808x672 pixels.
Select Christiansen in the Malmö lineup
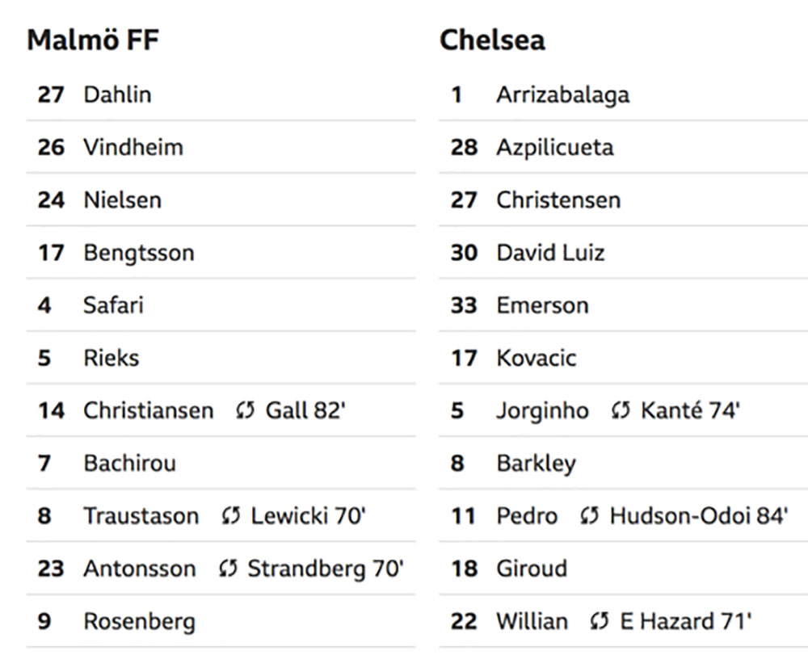pyautogui.click(x=149, y=411)
